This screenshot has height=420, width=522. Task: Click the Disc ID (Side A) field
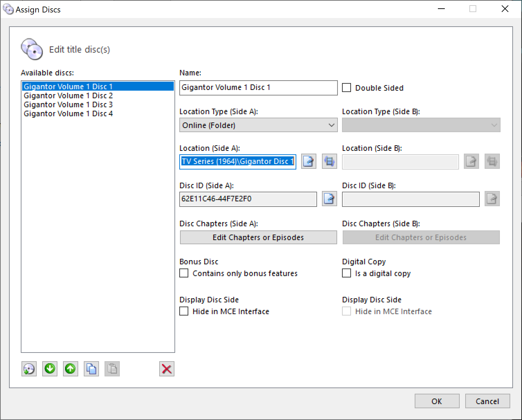[x=248, y=199]
